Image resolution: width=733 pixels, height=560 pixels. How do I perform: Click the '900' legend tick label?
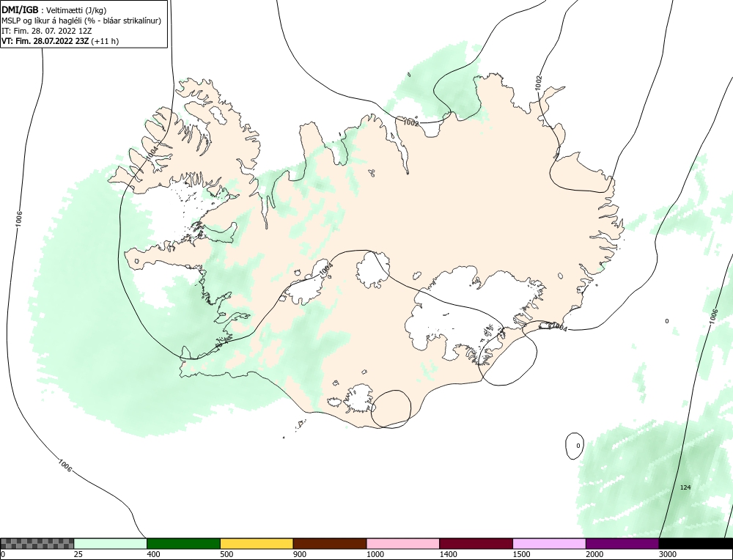pos(300,554)
